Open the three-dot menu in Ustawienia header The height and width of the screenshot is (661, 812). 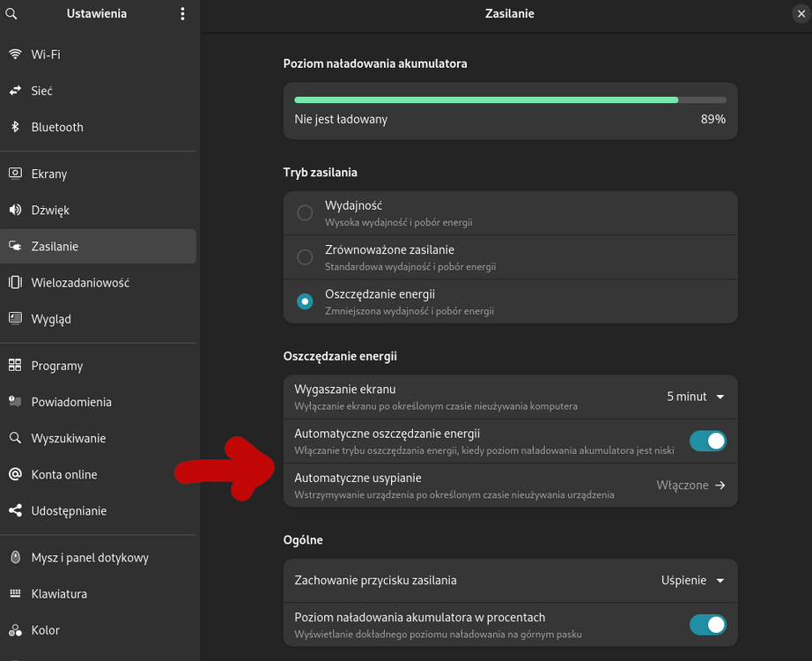182,13
